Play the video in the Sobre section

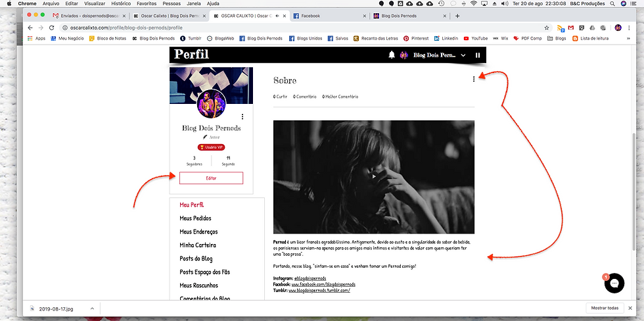(x=374, y=177)
